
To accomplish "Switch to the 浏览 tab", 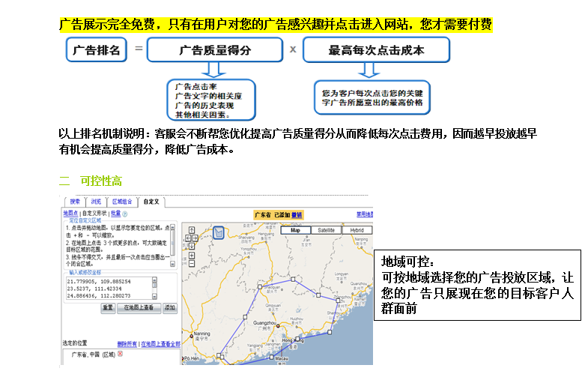I will [96, 202].
